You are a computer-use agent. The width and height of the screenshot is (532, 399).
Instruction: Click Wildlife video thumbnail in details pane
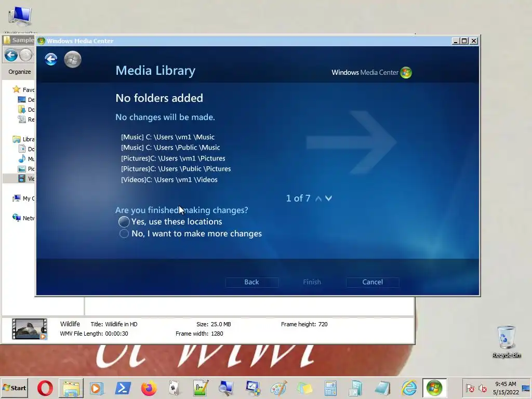[30, 329]
